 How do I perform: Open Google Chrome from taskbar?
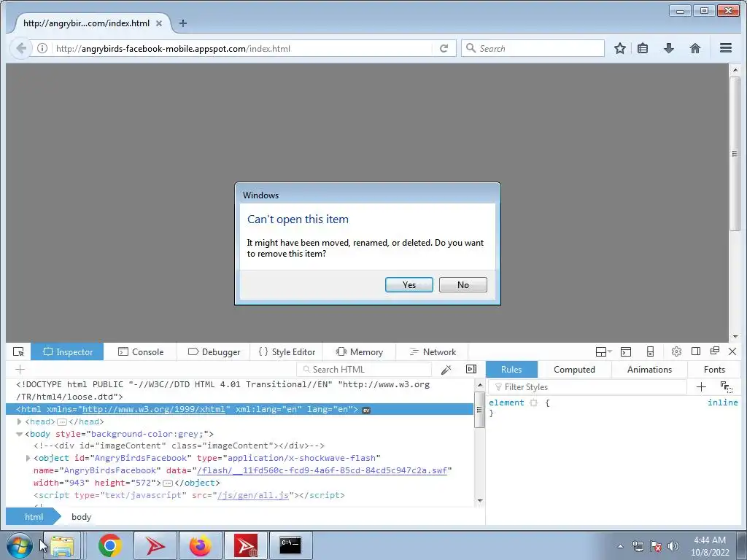tap(110, 545)
